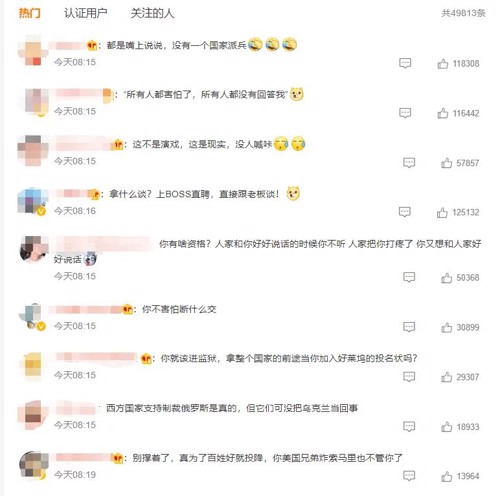Reply to the comment with 118308 likes
Screen dimensions: 500x496
405,63
